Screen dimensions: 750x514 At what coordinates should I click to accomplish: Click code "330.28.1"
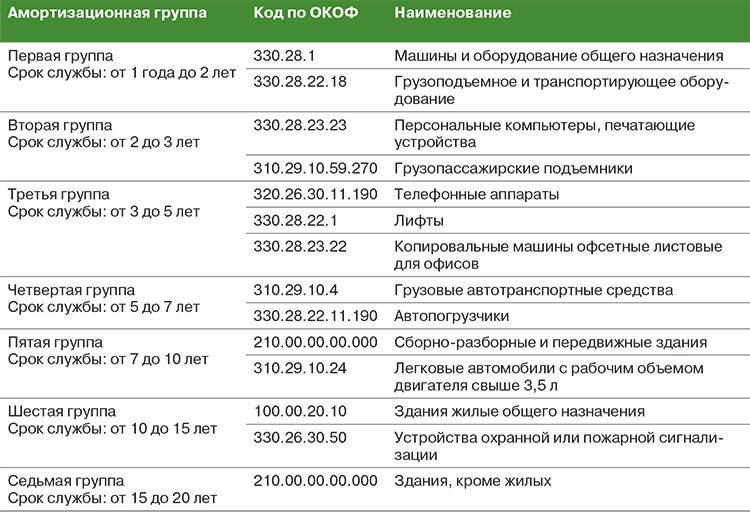pos(284,56)
